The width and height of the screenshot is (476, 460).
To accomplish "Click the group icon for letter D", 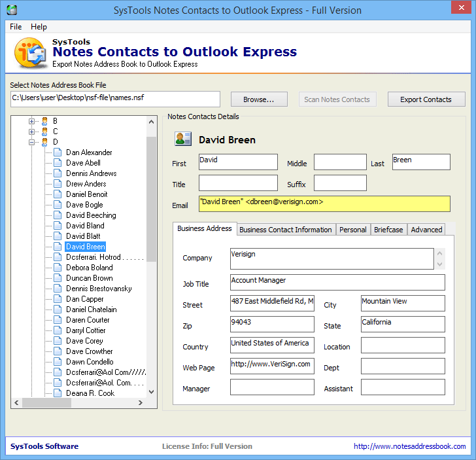I will coord(44,142).
